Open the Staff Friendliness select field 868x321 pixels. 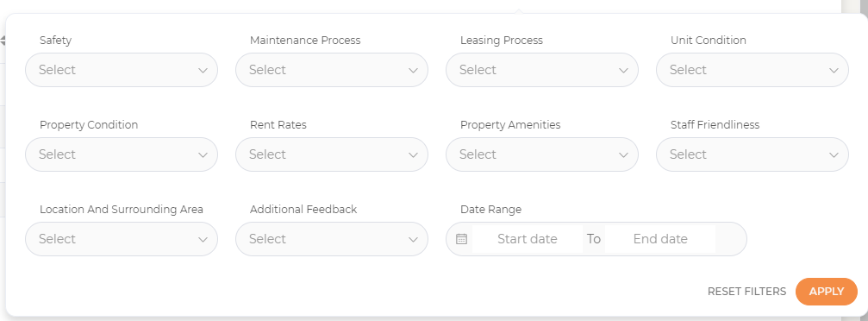[752, 154]
